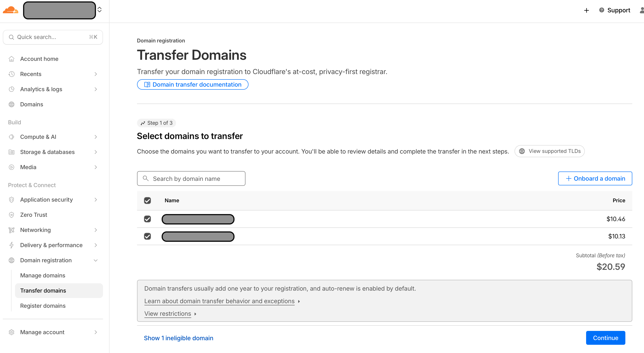Focus the Quick search field
Screen dimensions: 644x353
[53, 37]
